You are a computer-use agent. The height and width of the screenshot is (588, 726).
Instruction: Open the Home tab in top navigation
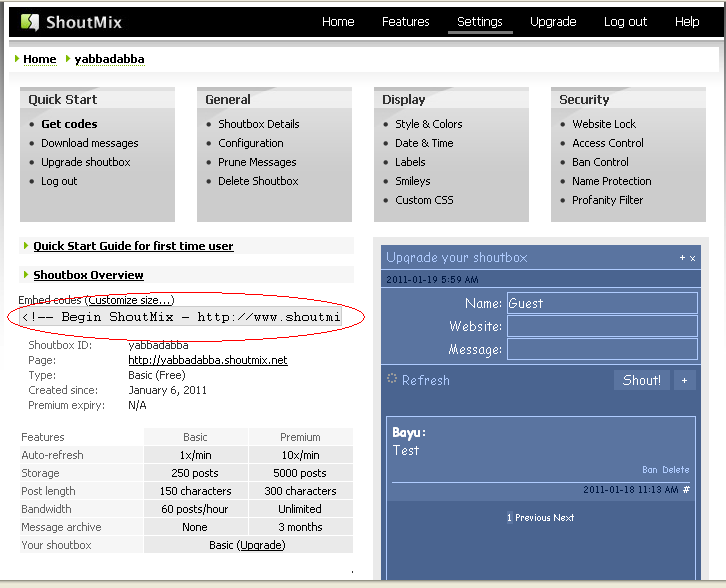tap(338, 22)
